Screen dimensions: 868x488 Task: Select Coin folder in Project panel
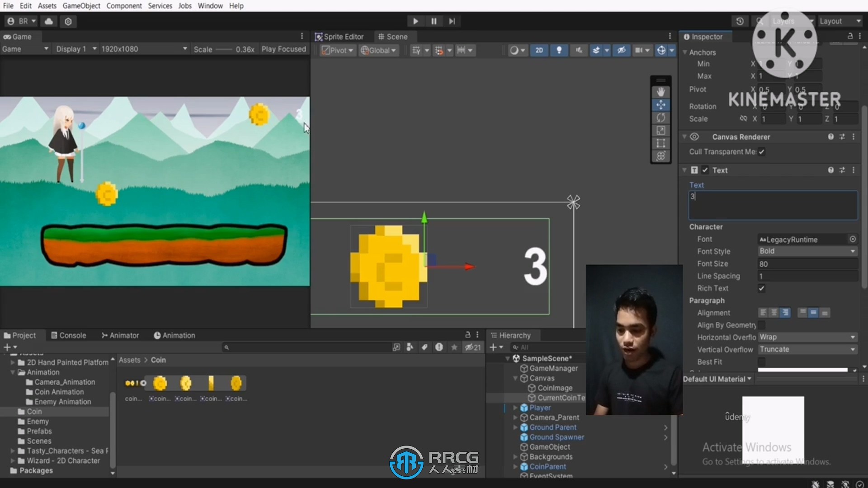coord(34,411)
